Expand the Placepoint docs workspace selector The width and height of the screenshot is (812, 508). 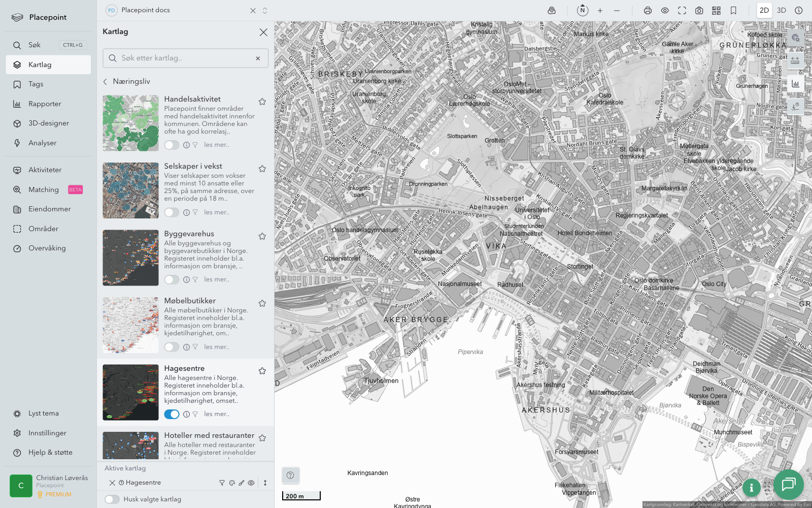tap(265, 10)
